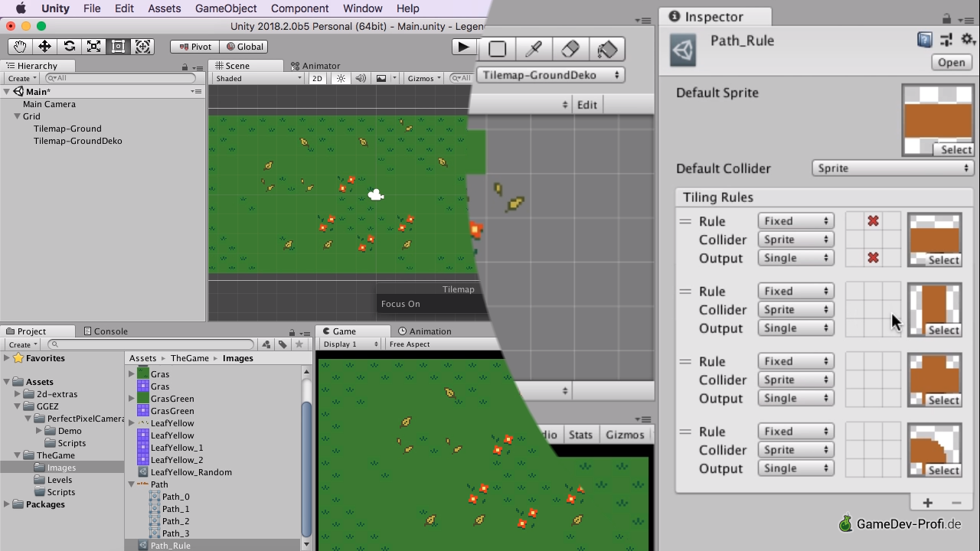Expand the Favorites section in Project
The image size is (980, 551).
coord(7,358)
